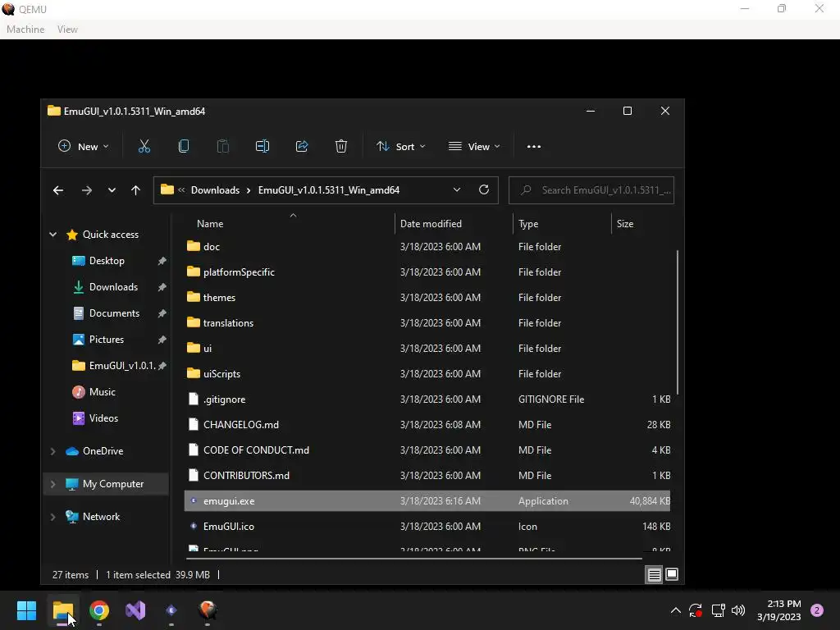Screen dimensions: 840x630
Task: Select emugui.exe application row
Action: click(x=427, y=501)
